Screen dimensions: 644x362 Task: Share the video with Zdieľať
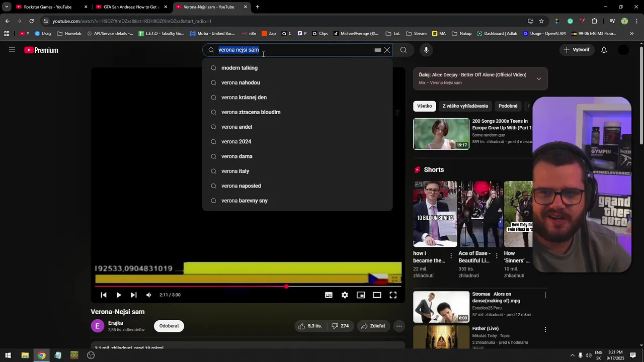(x=373, y=326)
